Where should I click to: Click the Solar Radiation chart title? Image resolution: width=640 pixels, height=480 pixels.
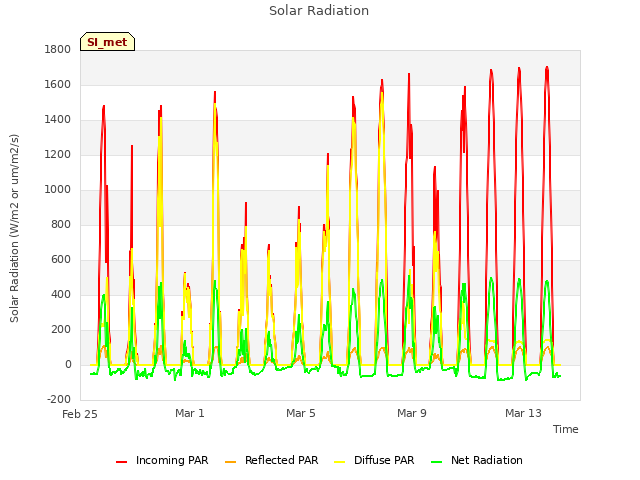(319, 11)
